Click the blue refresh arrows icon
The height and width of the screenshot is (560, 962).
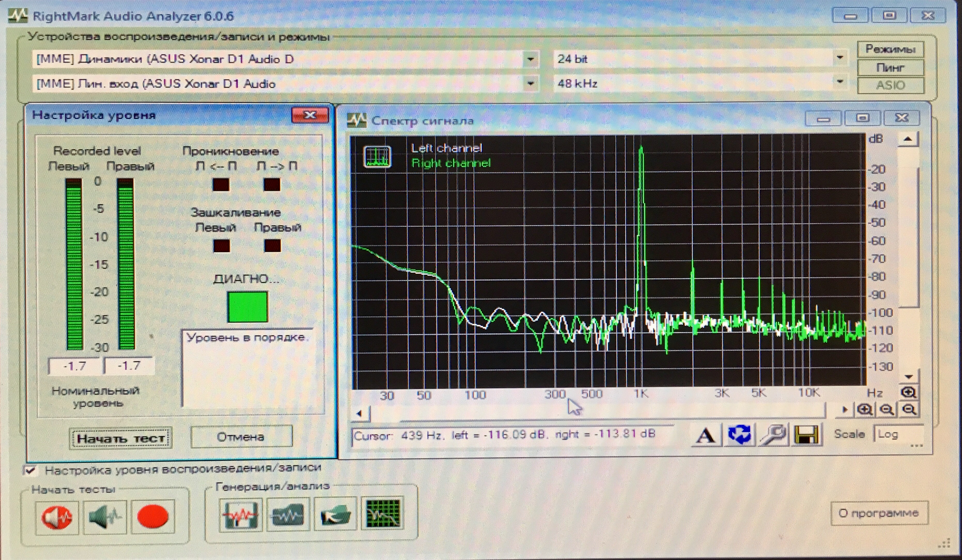pyautogui.click(x=739, y=435)
